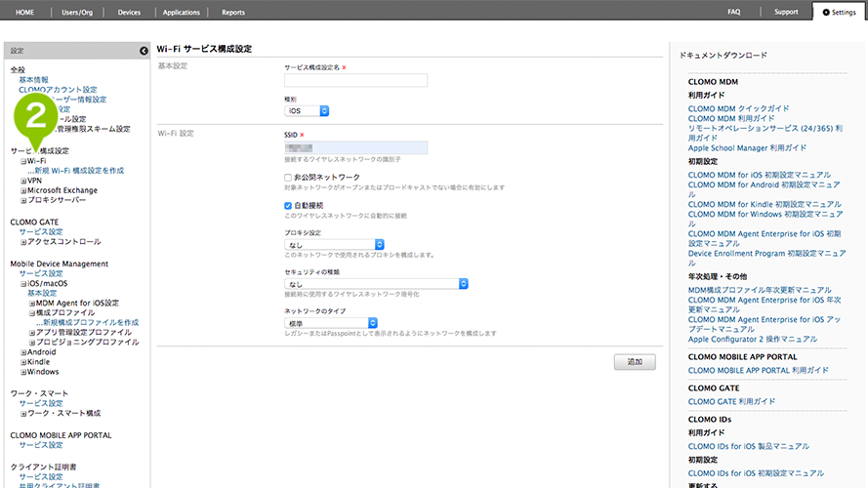Expand Android tree node
The width and height of the screenshot is (868, 488).
23,352
